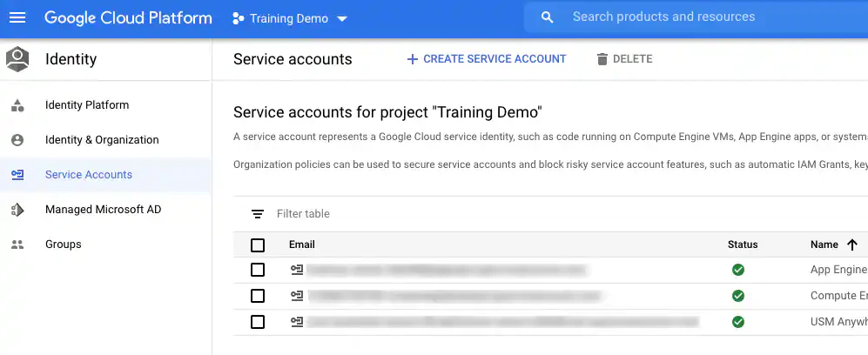Click the Google Cloud Platform logo text
868x355 pixels.
tap(129, 18)
